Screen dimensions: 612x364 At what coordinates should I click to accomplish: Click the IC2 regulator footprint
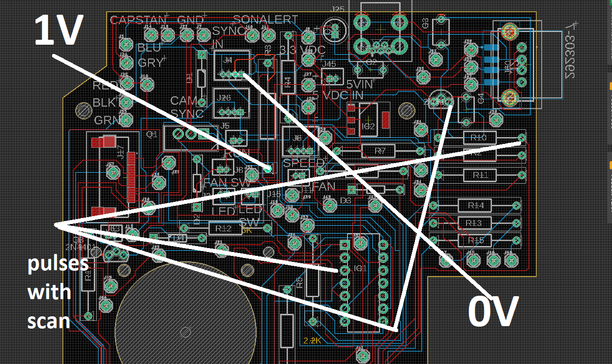(369, 118)
